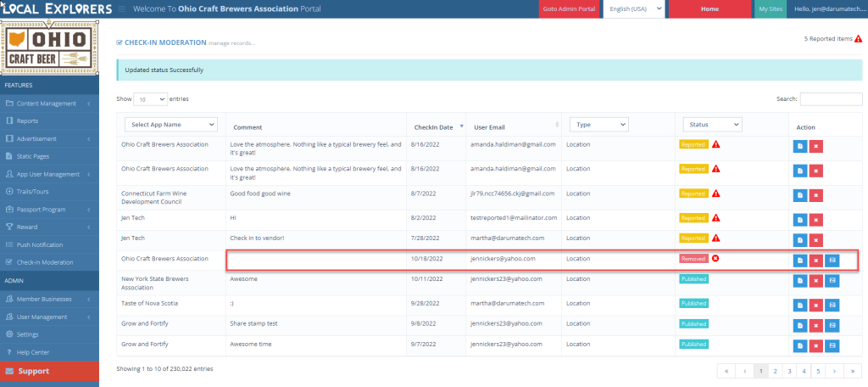Click red circle X icon next to Removed badge
The width and height of the screenshot is (868, 387).
(x=715, y=258)
